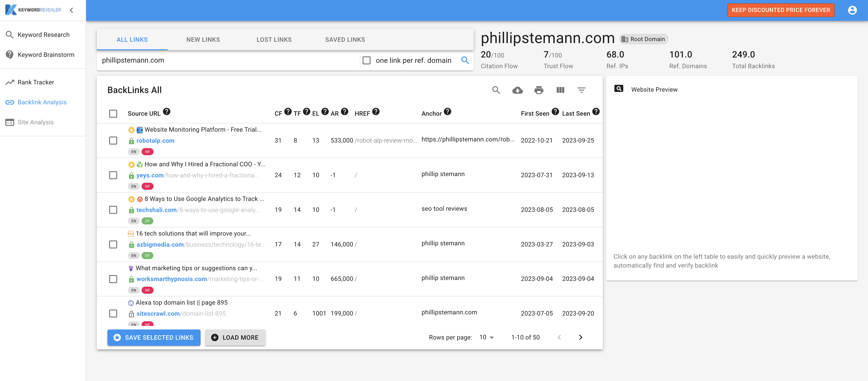Select the worksmarthypnosis.com row checkbox
Viewport: 868px width, 381px height.
point(113,279)
